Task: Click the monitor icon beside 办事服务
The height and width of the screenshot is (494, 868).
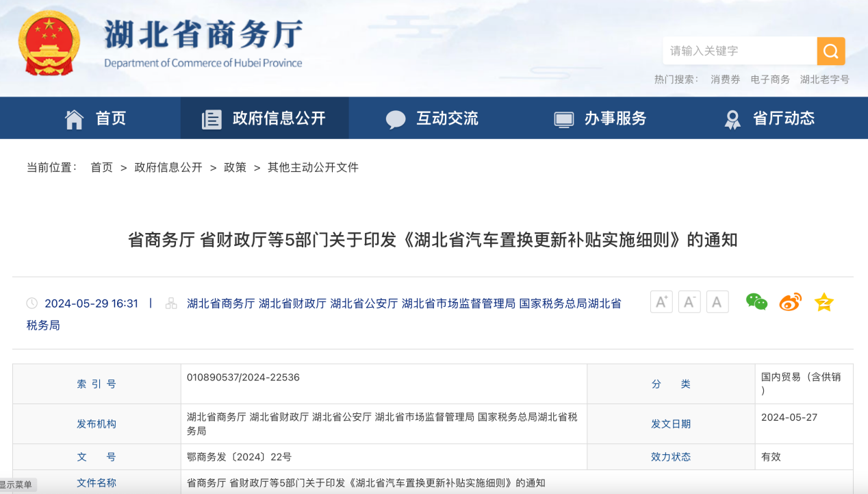Action: pyautogui.click(x=564, y=118)
